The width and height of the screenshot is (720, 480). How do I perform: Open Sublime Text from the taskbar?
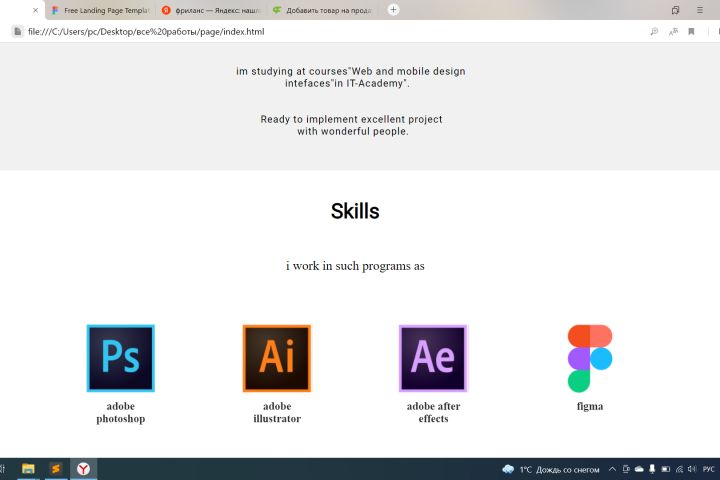tap(56, 469)
